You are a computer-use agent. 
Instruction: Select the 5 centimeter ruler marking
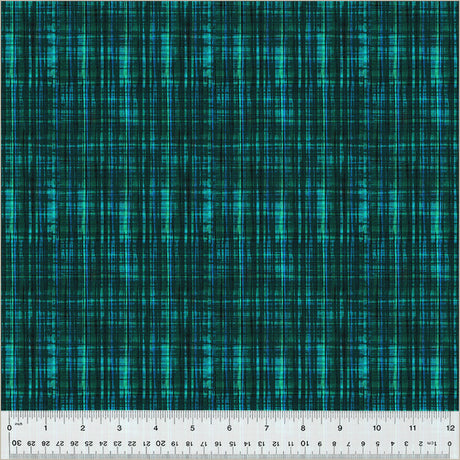click(x=378, y=444)
